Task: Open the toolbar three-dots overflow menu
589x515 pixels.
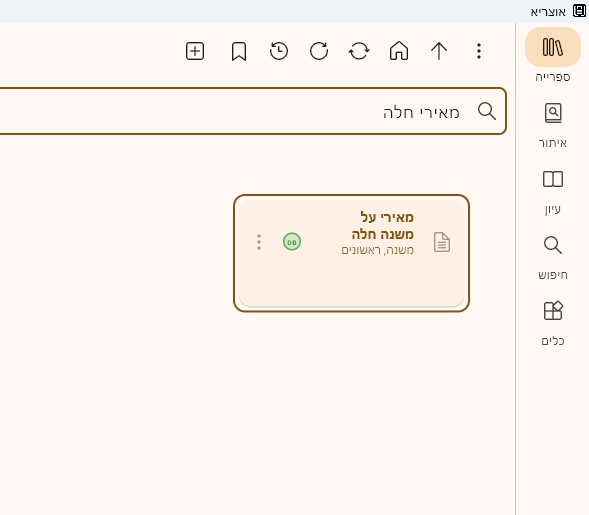Action: pyautogui.click(x=479, y=51)
